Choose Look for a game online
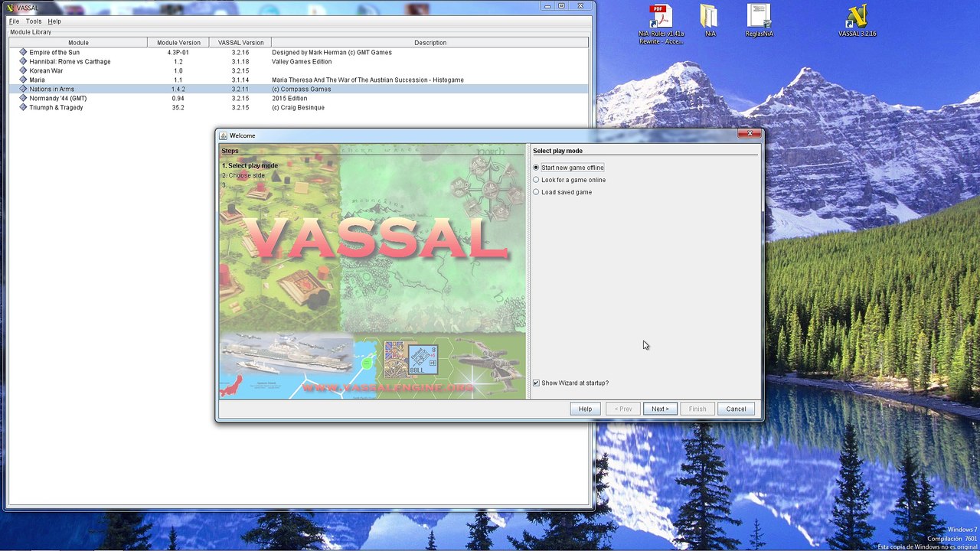The height and width of the screenshot is (551, 980). click(569, 180)
